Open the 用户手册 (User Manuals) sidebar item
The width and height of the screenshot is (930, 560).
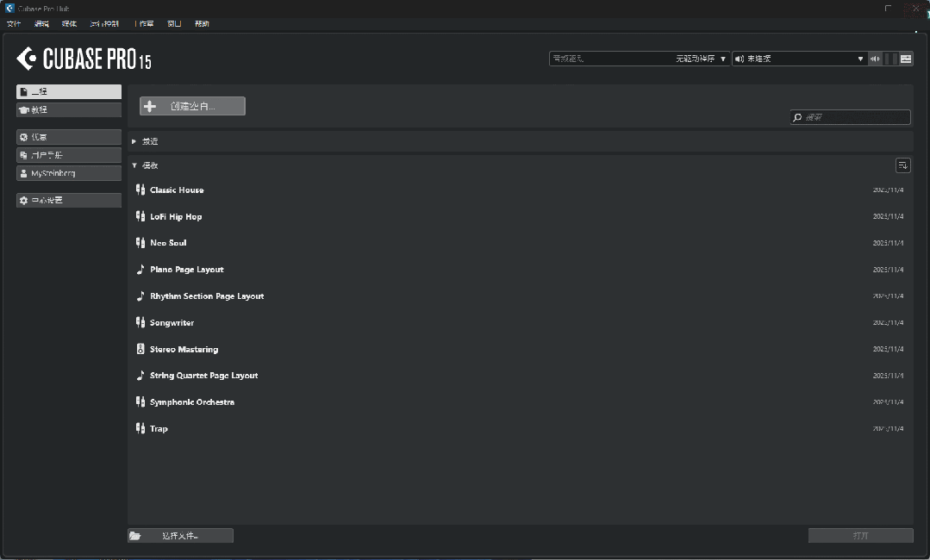[x=69, y=155]
